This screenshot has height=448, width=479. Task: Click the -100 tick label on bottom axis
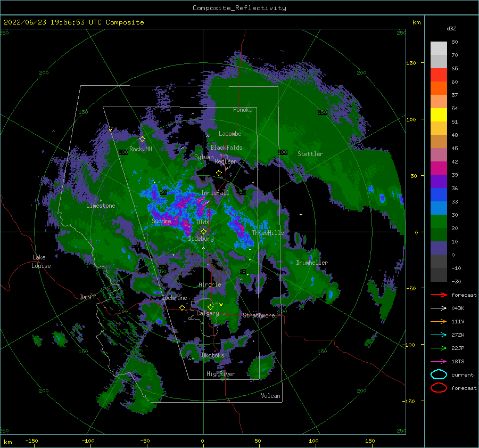(88, 441)
